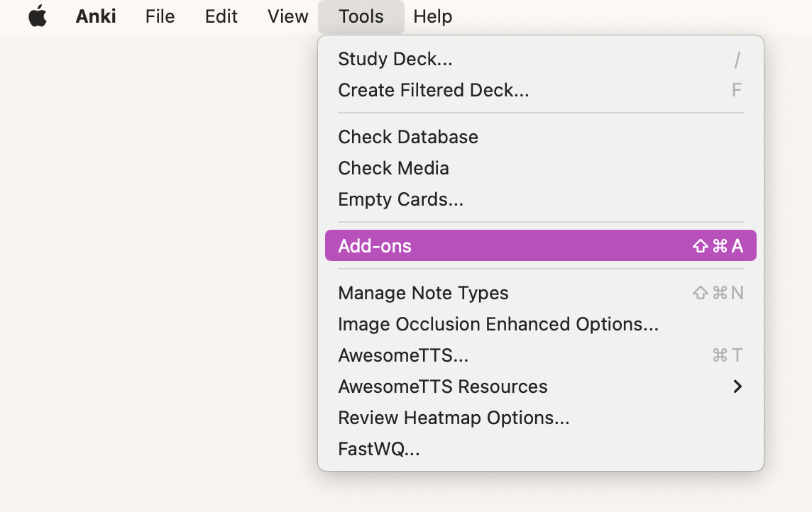The height and width of the screenshot is (512, 812).
Task: Open the File menu
Action: tap(160, 16)
